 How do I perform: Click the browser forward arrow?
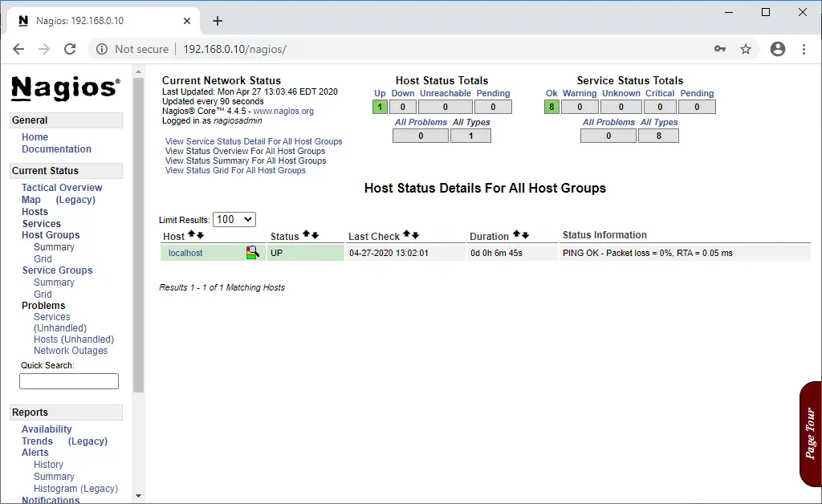(44, 49)
